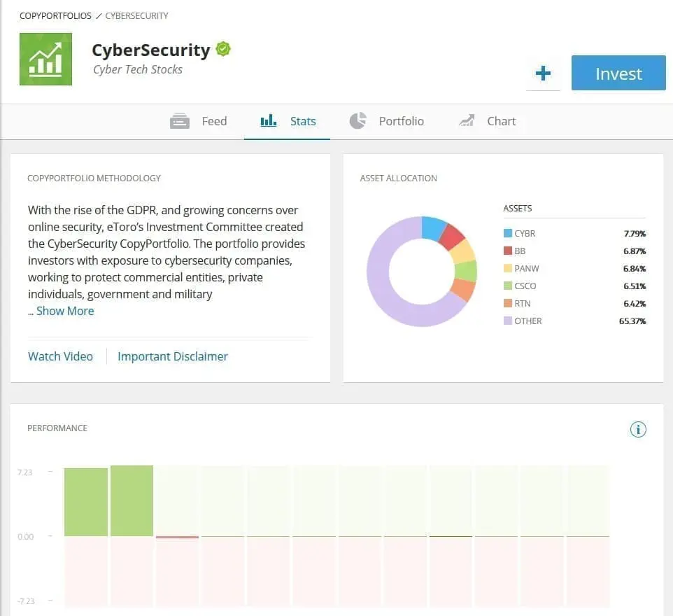Screen dimensions: 673x616
Task: Open the COPYPORTFOLIOS breadcrumb section
Action: (x=55, y=15)
